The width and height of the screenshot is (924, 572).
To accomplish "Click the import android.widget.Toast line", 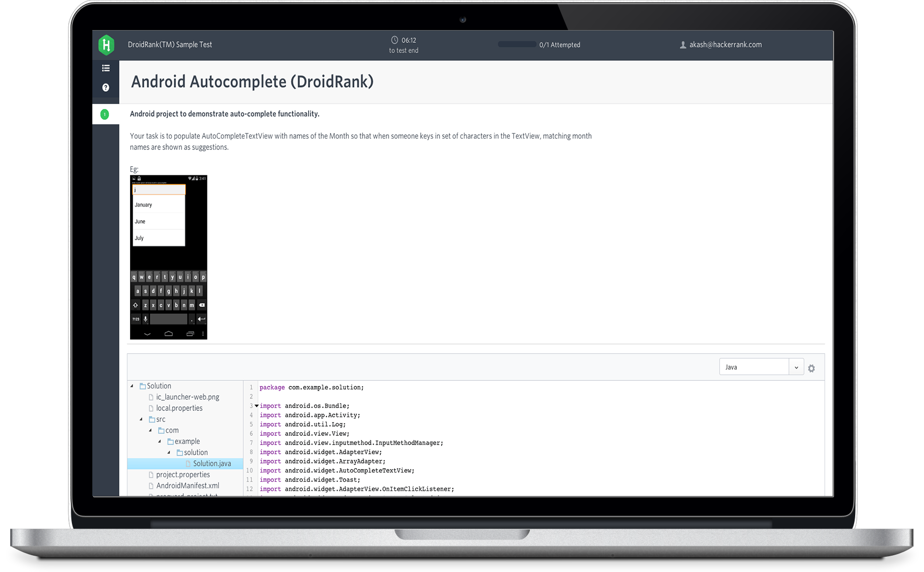I will (310, 480).
